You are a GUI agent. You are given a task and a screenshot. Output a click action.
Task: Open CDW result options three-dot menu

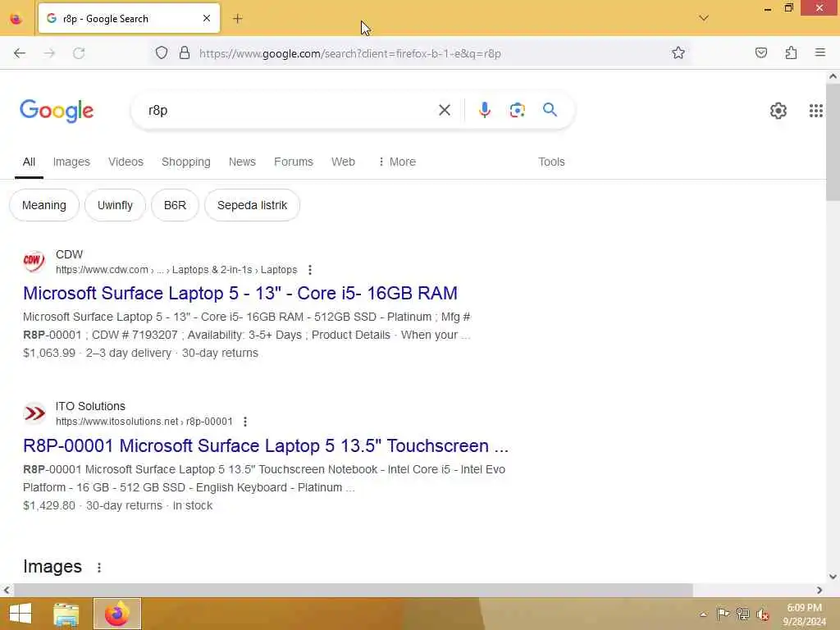(x=309, y=270)
